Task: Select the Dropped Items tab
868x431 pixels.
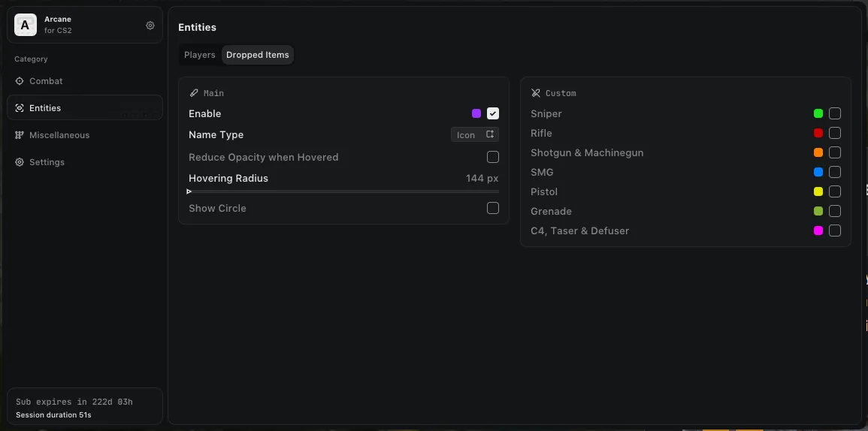Action: click(258, 55)
